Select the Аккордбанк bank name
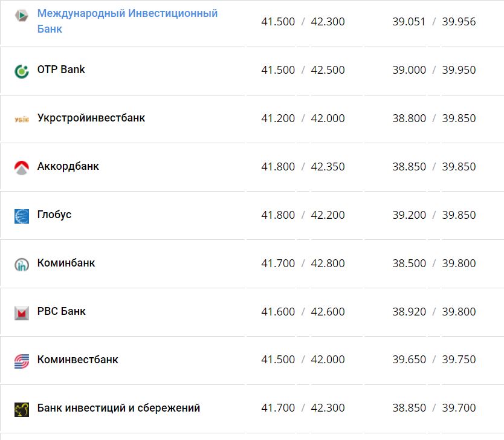This screenshot has width=504, height=440. 68,166
